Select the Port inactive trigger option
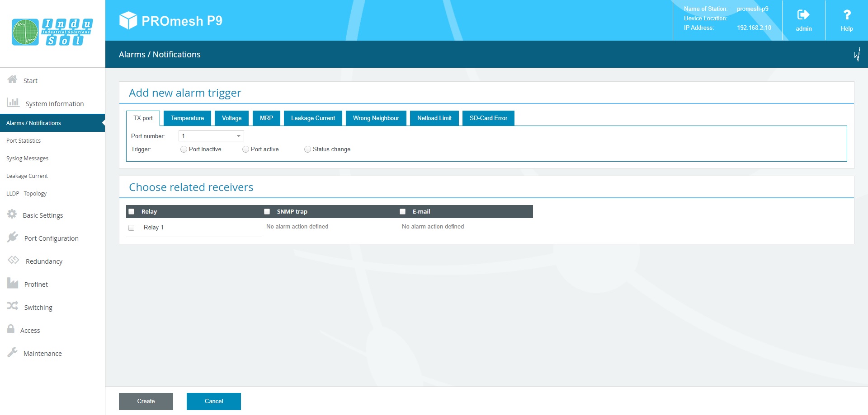Viewport: 868px width, 415px height. point(184,149)
